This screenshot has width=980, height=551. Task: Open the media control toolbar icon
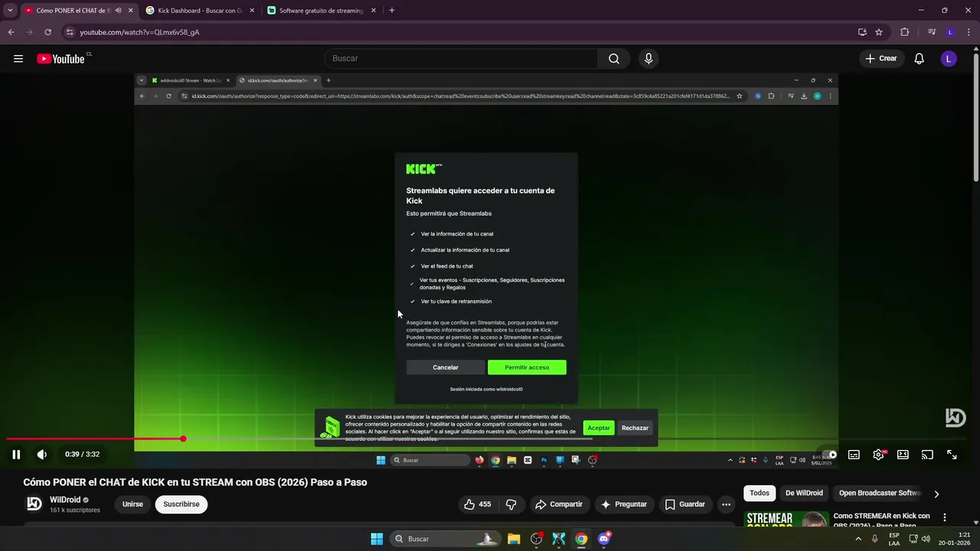932,32
